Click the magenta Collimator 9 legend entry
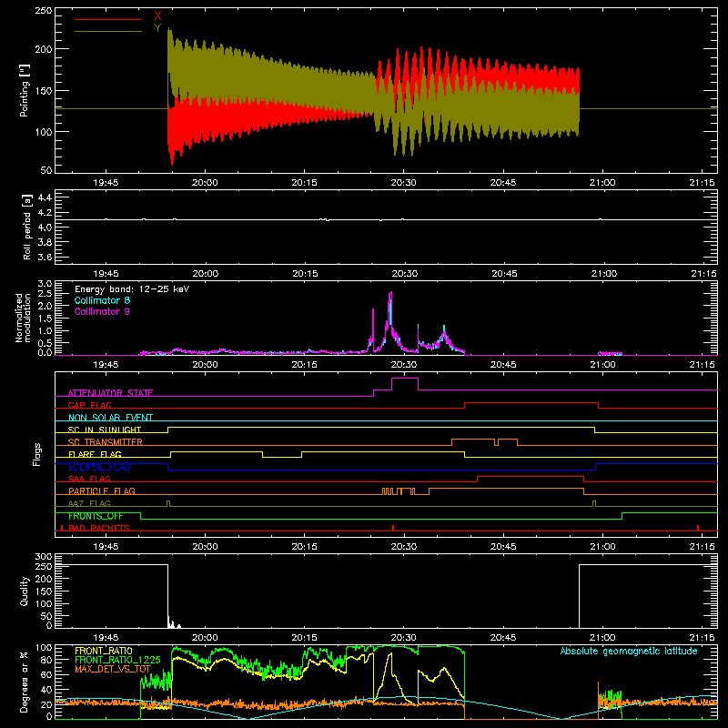Viewport: 728px width, 728px height. [102, 311]
